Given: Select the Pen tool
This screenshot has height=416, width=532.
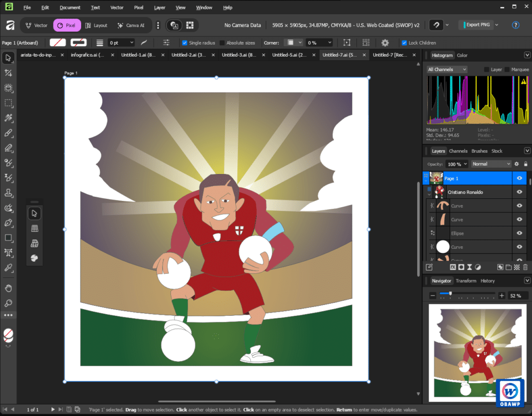Looking at the screenshot, I should pyautogui.click(x=8, y=223).
